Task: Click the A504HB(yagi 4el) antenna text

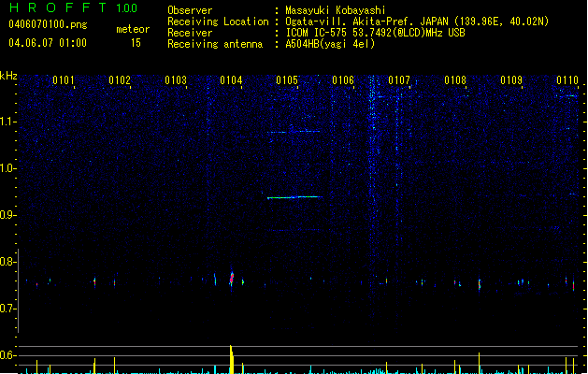Action: point(330,44)
